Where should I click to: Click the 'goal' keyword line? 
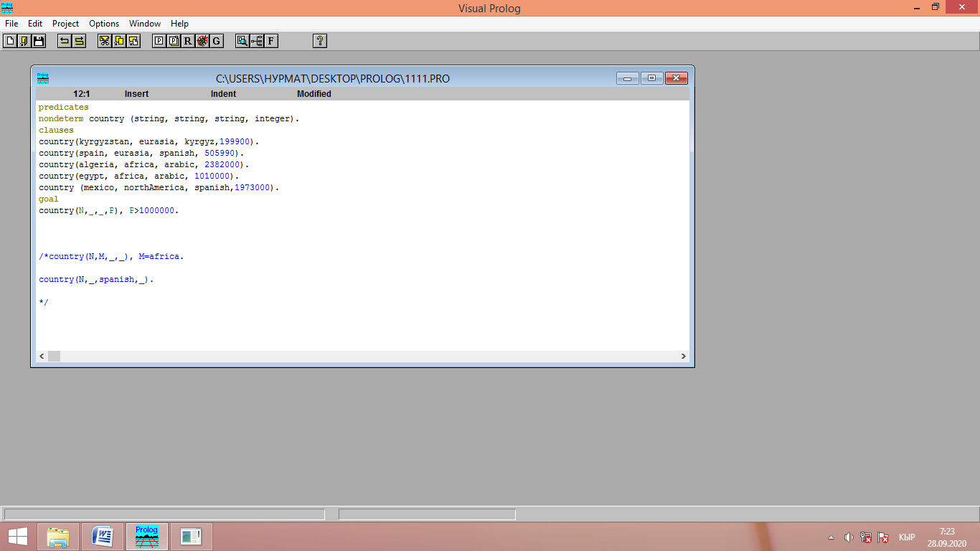coord(49,199)
